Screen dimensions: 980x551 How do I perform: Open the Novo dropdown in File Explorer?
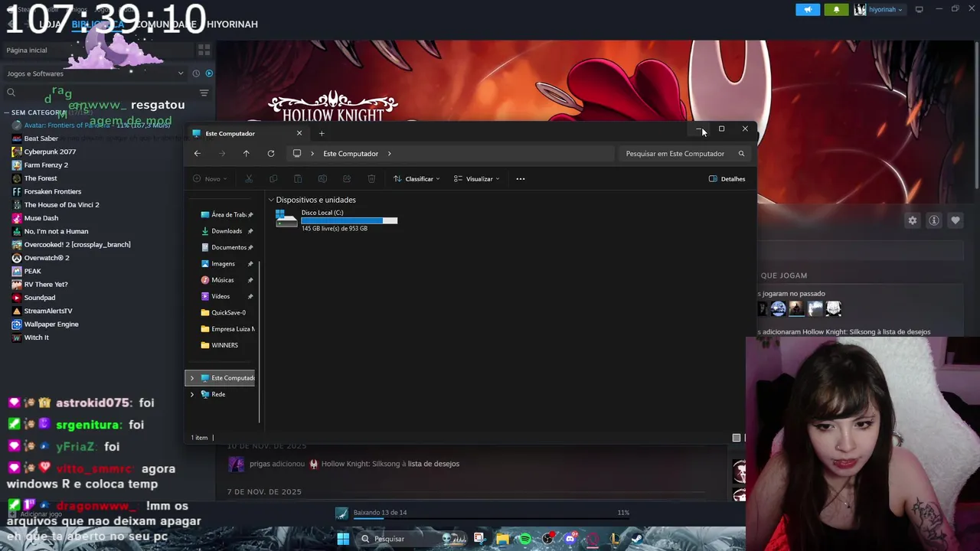coord(209,179)
